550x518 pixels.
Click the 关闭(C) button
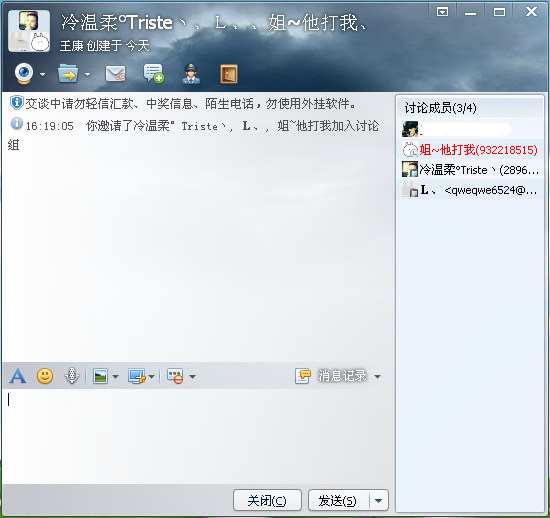tap(267, 500)
